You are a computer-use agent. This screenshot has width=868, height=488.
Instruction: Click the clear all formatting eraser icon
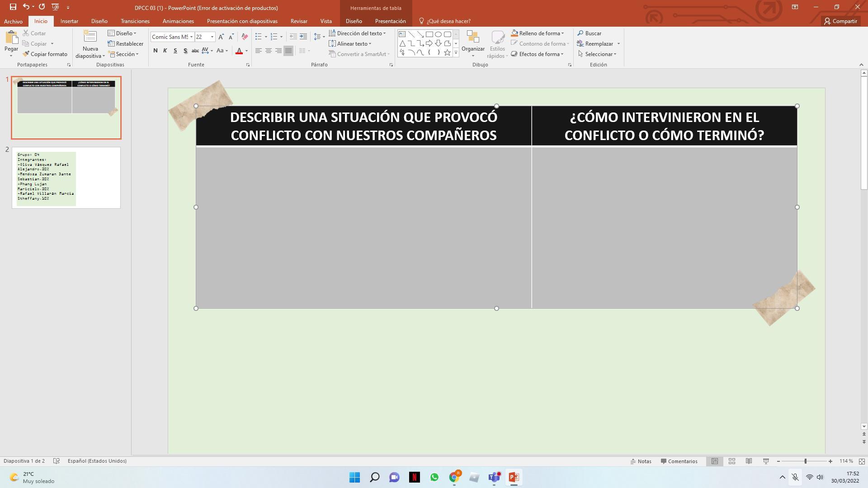(x=245, y=37)
